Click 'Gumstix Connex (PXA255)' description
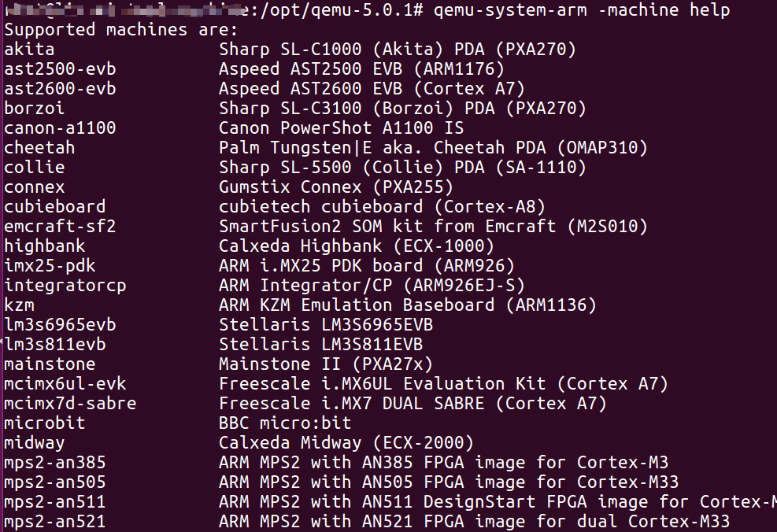 coord(336,187)
